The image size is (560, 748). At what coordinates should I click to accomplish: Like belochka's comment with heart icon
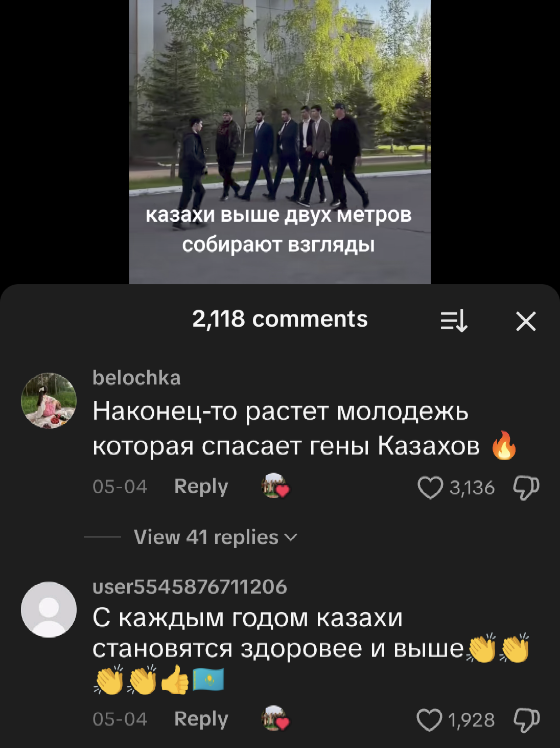430,487
